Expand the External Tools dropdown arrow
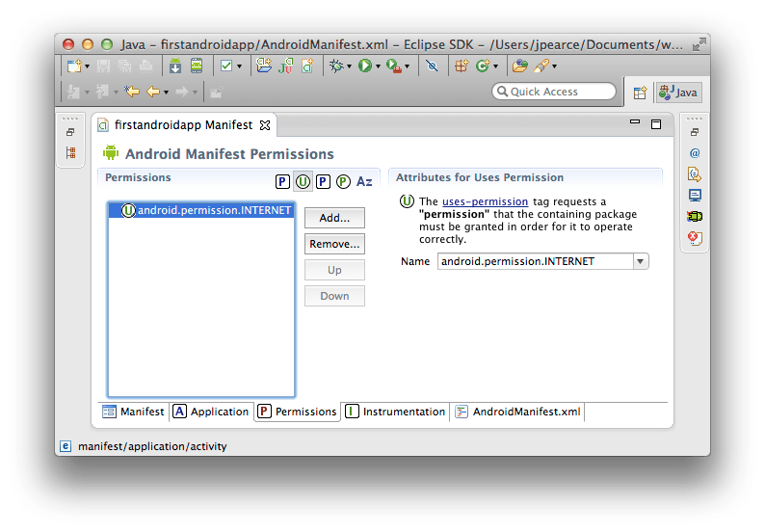This screenshot has height=532, width=765. (x=407, y=66)
